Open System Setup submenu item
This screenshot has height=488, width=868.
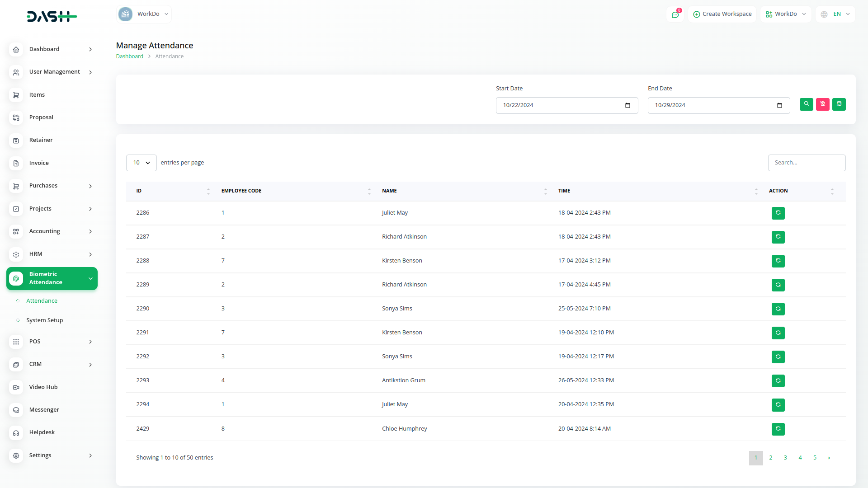click(x=44, y=320)
